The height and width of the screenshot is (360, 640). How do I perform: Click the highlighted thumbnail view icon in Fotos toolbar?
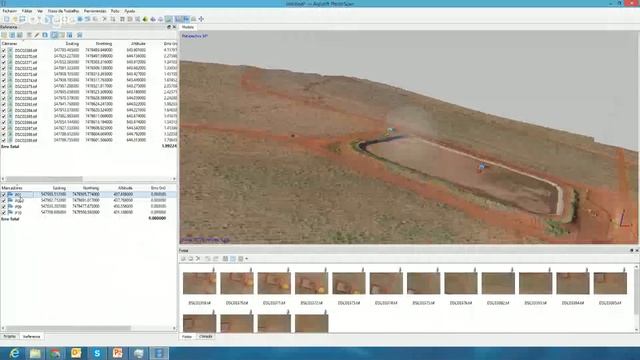[x=233, y=258]
